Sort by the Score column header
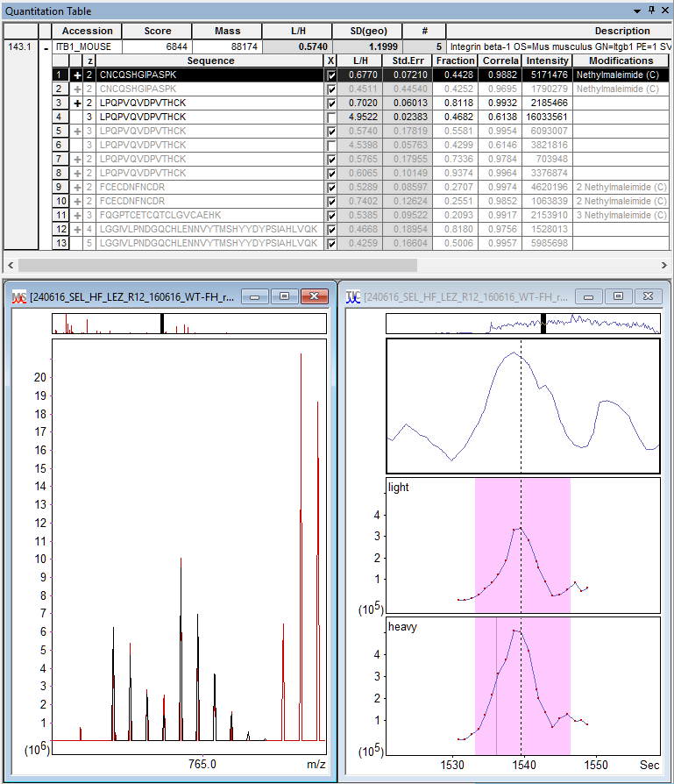Viewport: 674px width, 784px height. tap(158, 31)
